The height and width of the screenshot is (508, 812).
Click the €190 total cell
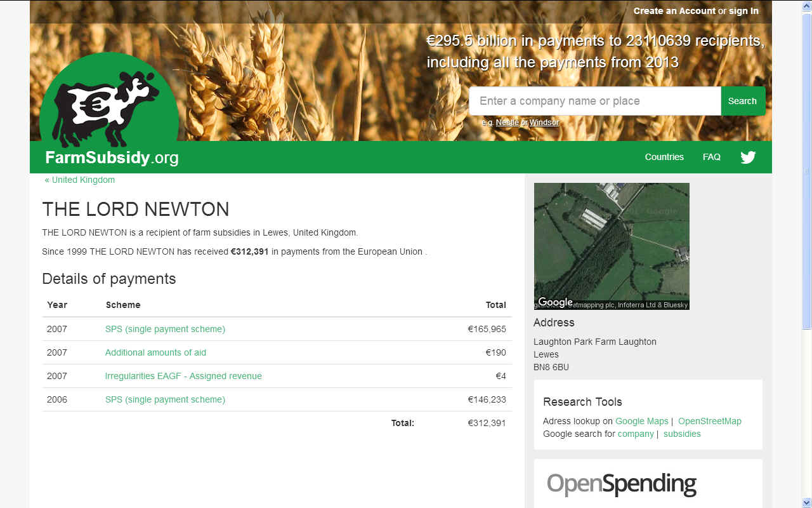[x=495, y=352]
